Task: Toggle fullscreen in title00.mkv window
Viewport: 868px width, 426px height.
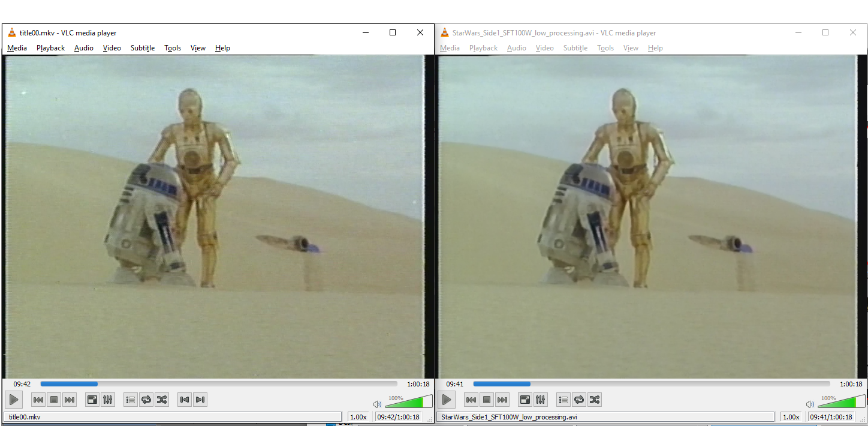Action: pyautogui.click(x=92, y=400)
